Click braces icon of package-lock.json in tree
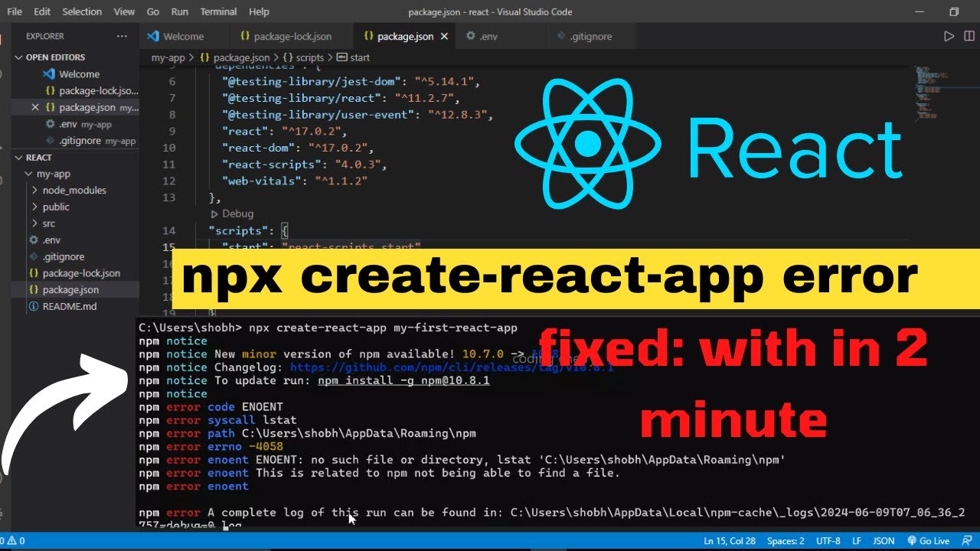The height and width of the screenshot is (551, 980). pos(33,273)
